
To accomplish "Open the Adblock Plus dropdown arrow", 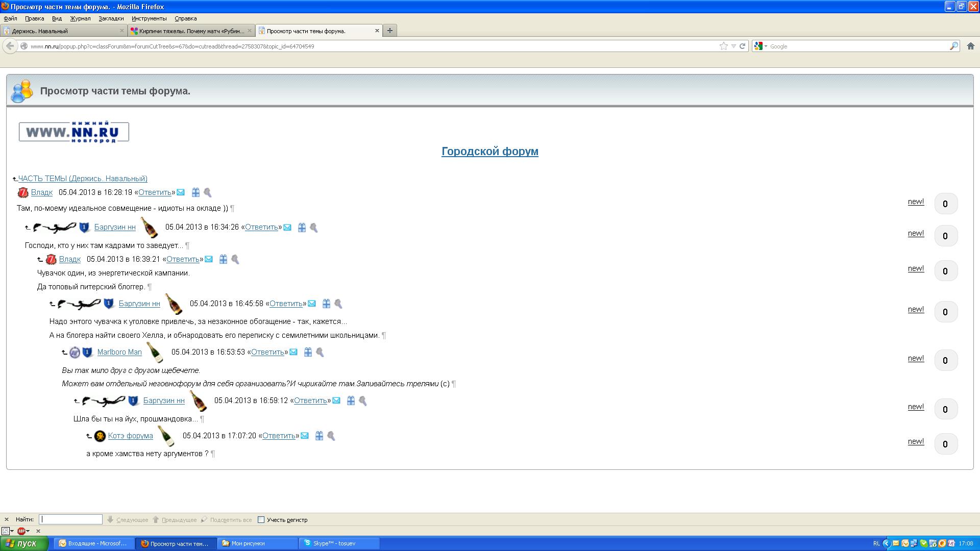I will 28,531.
